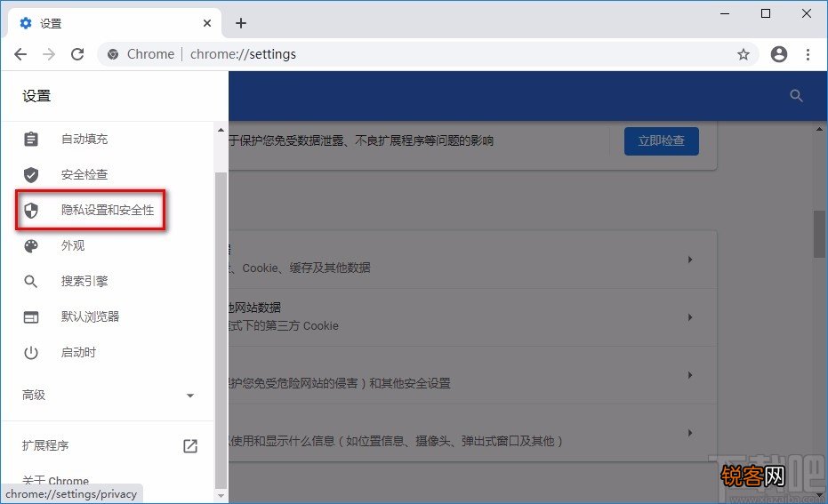Open the user profile avatar menu

coord(779,54)
